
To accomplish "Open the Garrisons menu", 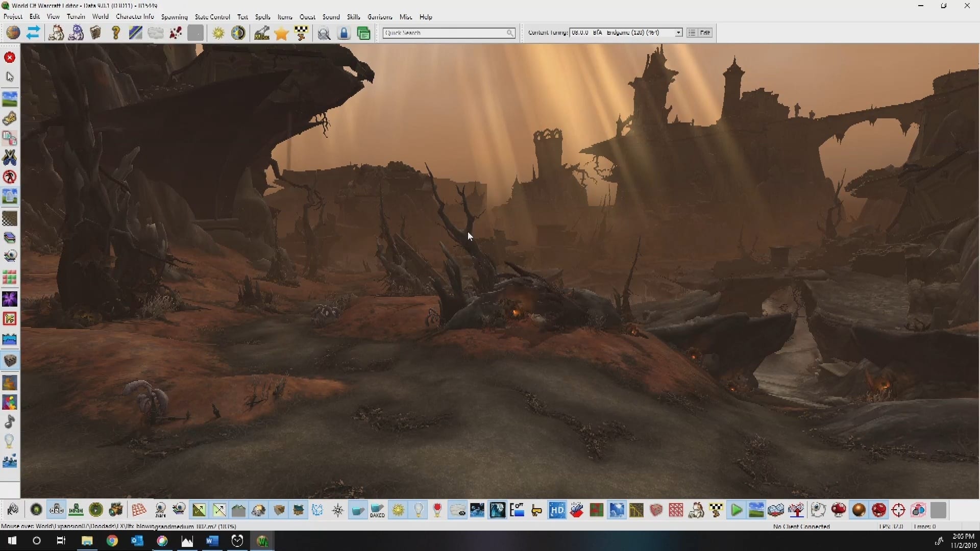I will click(x=380, y=17).
